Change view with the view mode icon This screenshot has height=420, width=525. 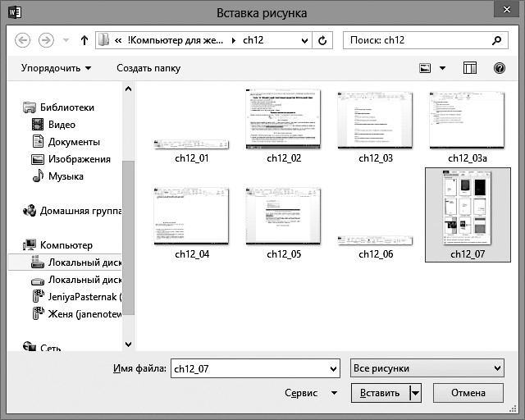pos(425,68)
